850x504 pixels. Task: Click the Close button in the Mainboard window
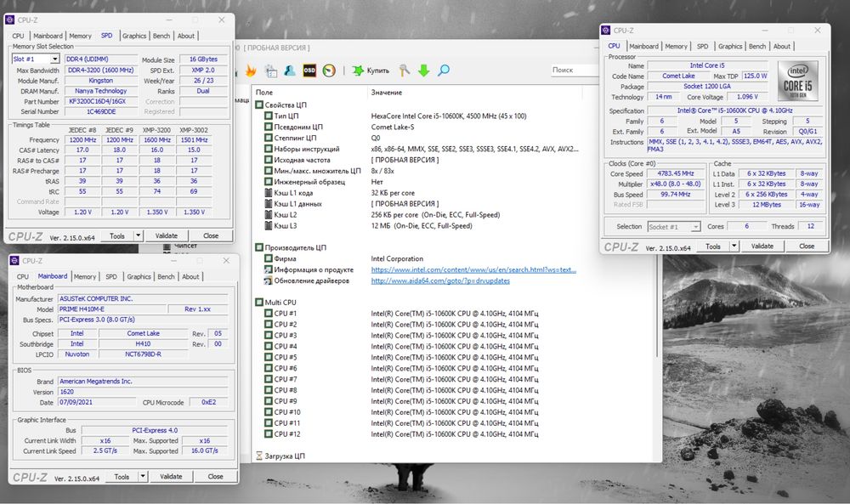pos(215,476)
